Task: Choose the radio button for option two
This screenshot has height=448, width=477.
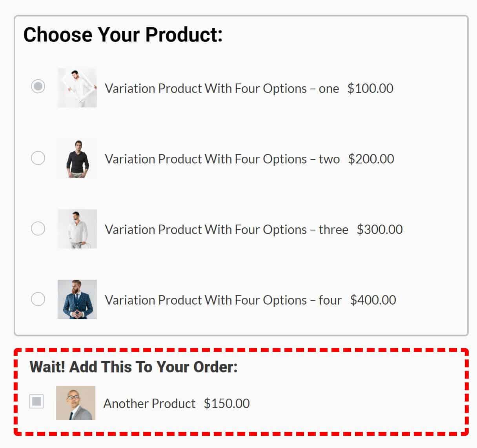Action: tap(38, 158)
